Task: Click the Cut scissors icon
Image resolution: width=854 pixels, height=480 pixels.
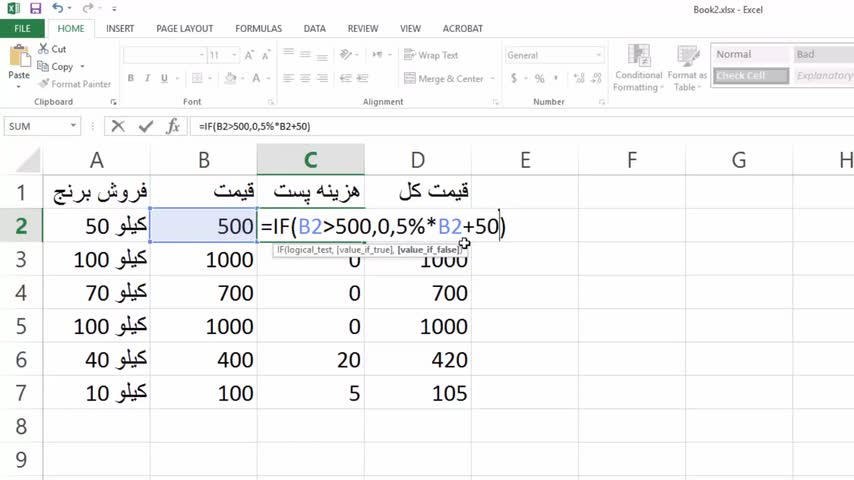Action: tap(44, 48)
